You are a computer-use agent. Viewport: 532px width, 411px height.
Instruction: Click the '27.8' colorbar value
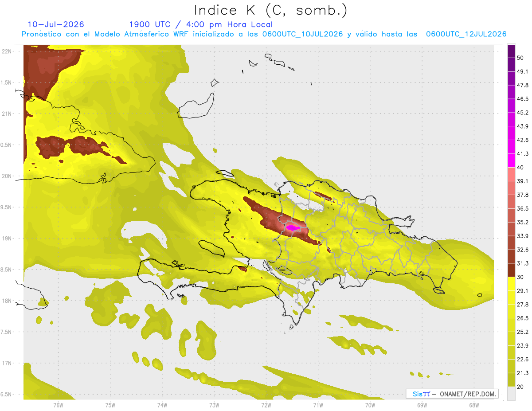[x=523, y=304]
